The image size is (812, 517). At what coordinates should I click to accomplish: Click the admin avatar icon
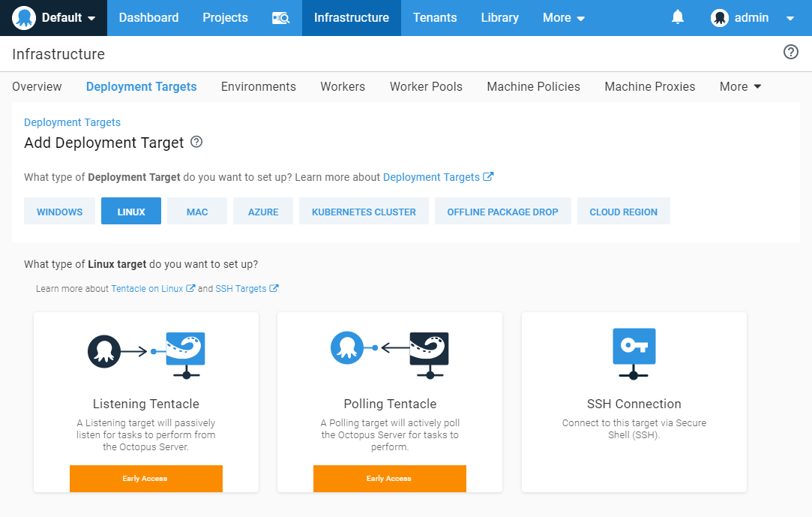pyautogui.click(x=720, y=17)
